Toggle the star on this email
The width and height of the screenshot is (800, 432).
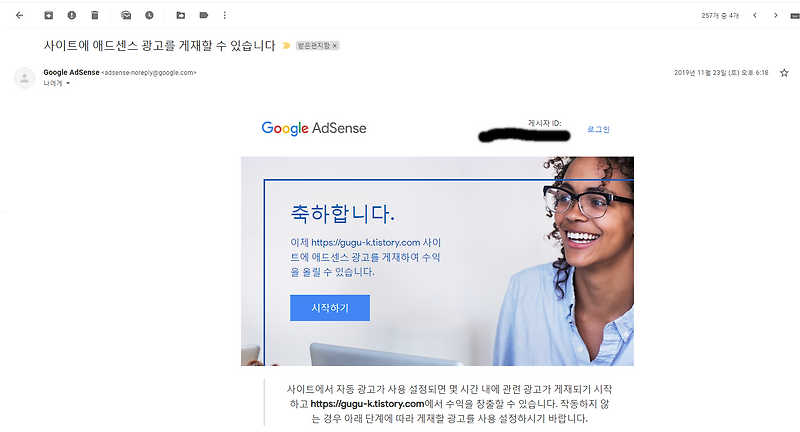click(784, 73)
